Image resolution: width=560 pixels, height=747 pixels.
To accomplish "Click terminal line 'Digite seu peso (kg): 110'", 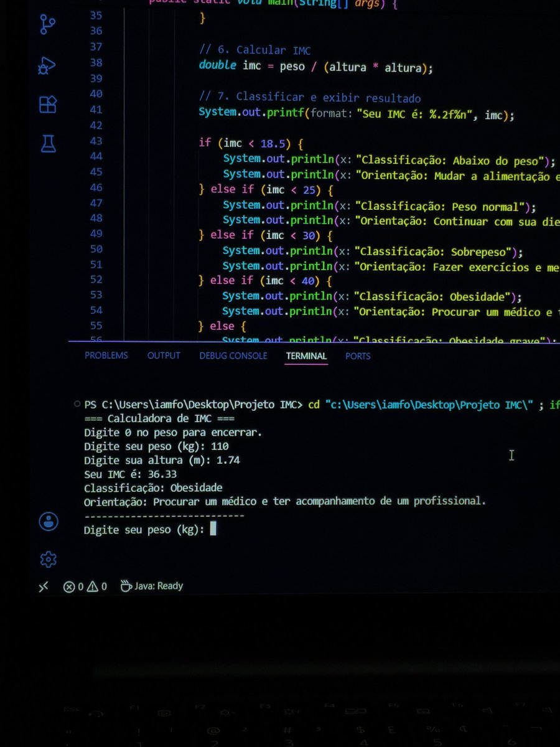I will [x=156, y=446].
